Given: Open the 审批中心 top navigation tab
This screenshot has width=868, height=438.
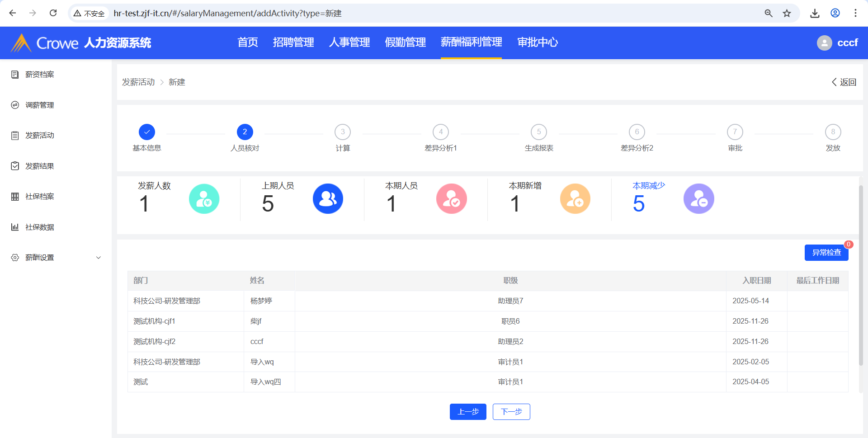Looking at the screenshot, I should (537, 42).
